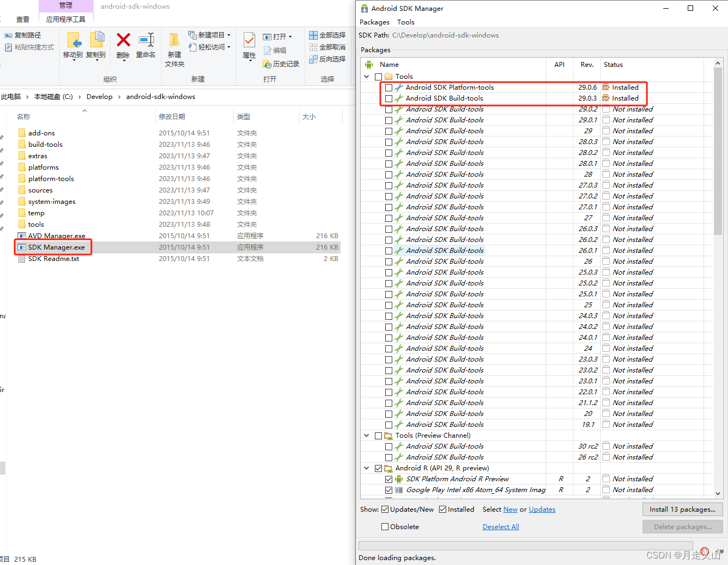Screen dimensions: 728x565
Task: Click the android-sdk-windows breadcrumb in Explorer
Action: pyautogui.click(x=161, y=97)
